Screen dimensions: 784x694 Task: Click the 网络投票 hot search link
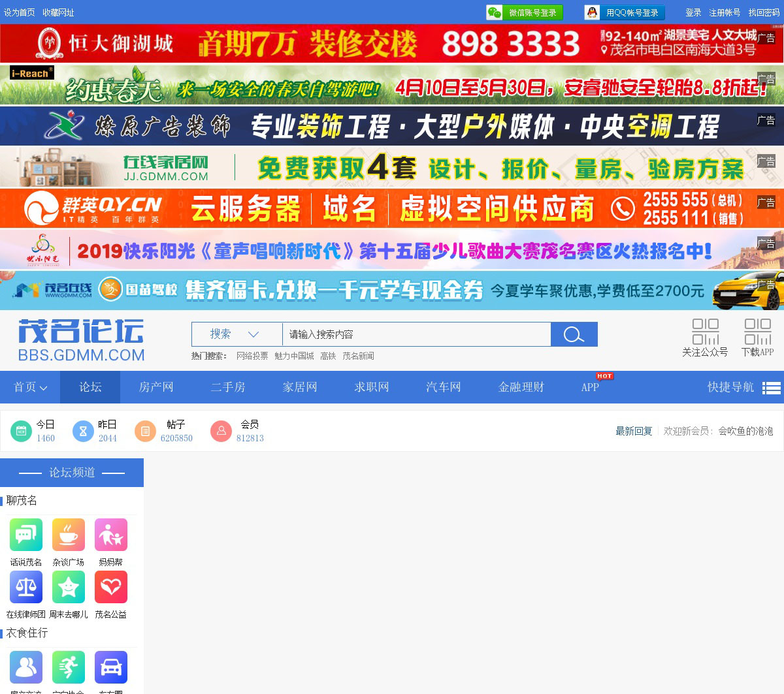tap(252, 356)
